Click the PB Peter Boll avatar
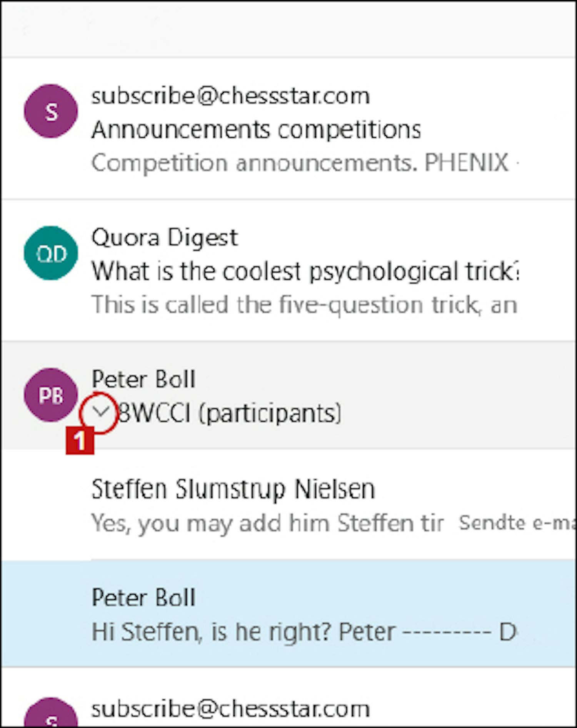This screenshot has height=728, width=577. 51,395
